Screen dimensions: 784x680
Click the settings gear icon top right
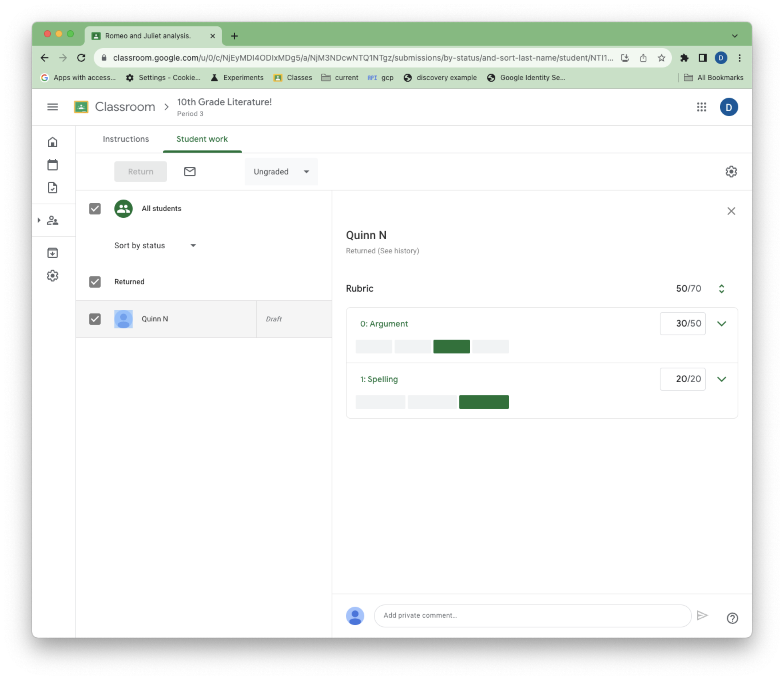click(731, 171)
